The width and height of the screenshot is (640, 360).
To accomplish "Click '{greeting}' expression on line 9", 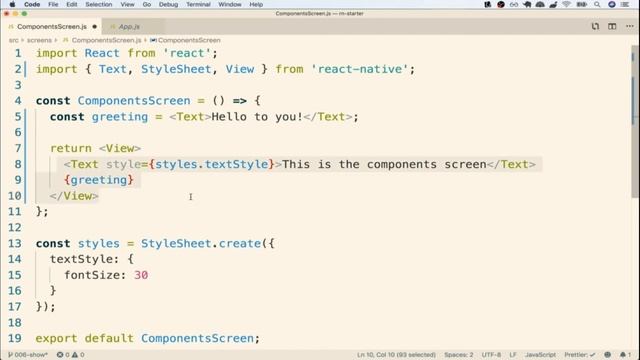I will pos(99,180).
